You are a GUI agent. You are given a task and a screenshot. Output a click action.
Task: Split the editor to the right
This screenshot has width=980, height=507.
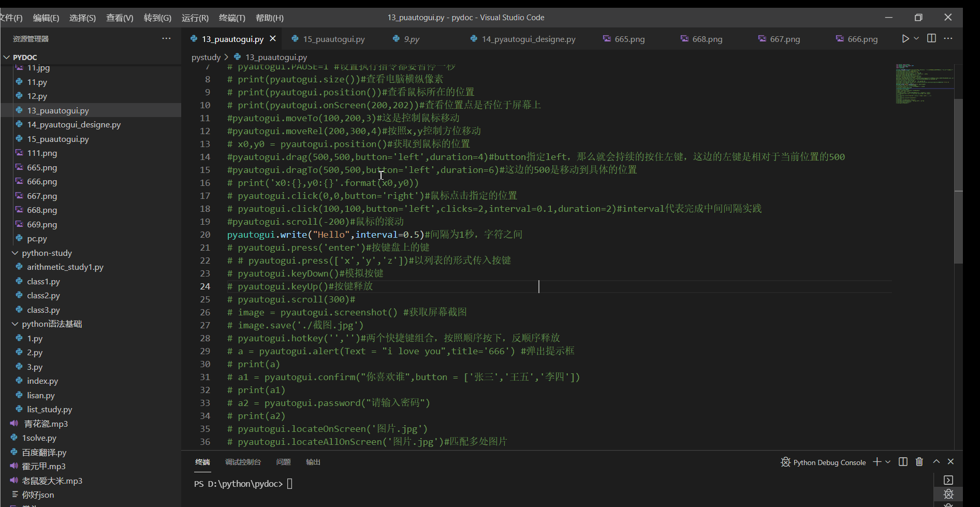pos(931,38)
